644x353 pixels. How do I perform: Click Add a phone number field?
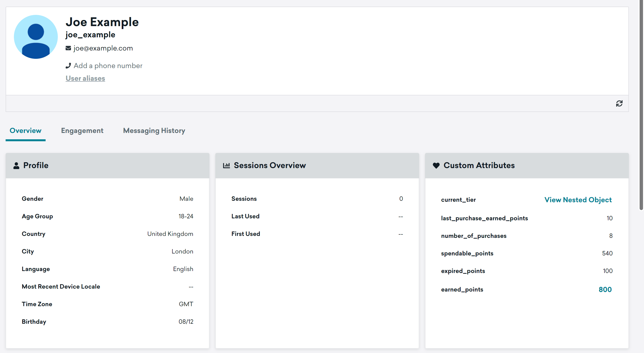pyautogui.click(x=108, y=66)
